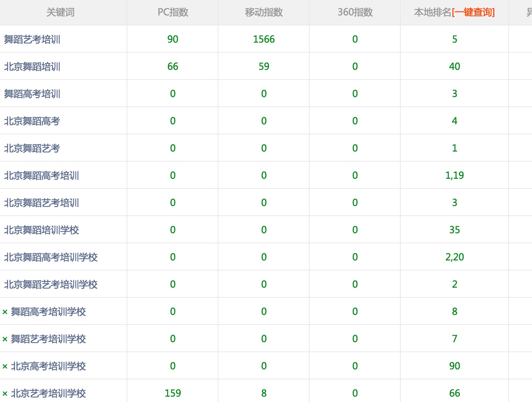Open keyword 北京高考培训学校
This screenshot has width=532, height=402.
tap(48, 366)
